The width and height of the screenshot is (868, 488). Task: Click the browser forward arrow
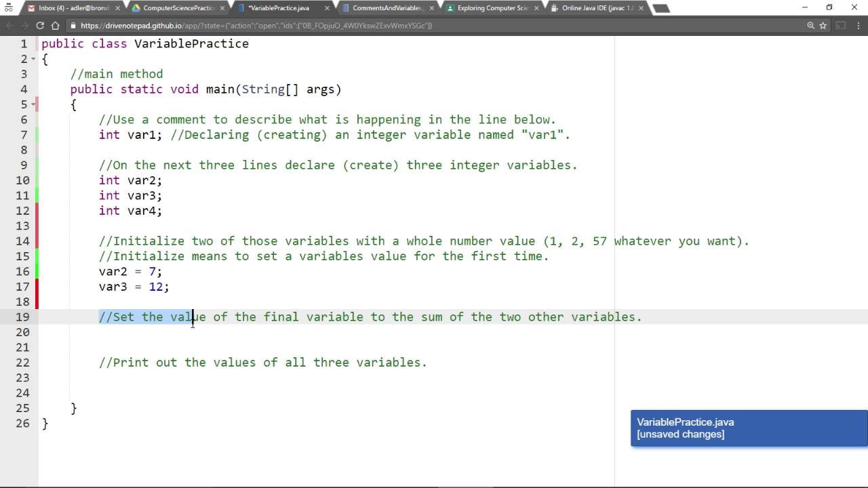tap(24, 26)
